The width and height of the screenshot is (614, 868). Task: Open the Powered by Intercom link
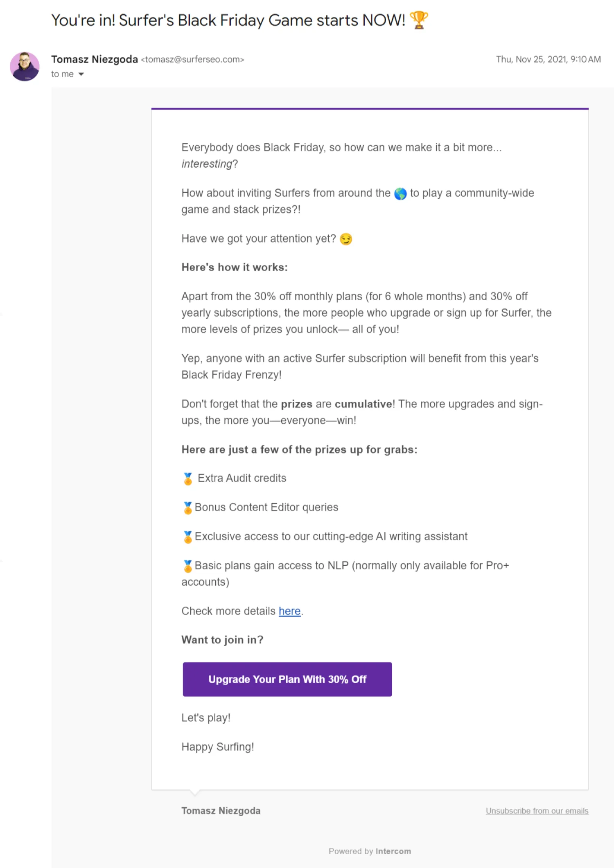pos(370,851)
